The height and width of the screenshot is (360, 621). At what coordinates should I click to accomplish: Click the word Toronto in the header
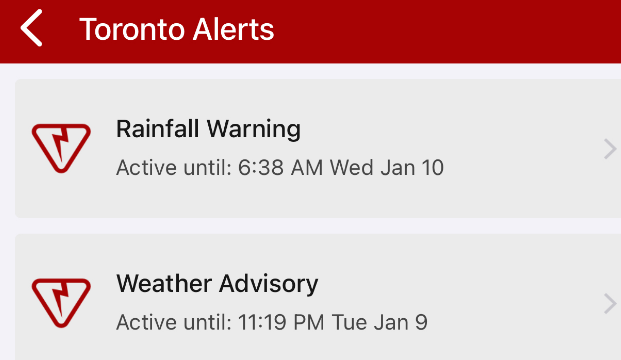[133, 29]
